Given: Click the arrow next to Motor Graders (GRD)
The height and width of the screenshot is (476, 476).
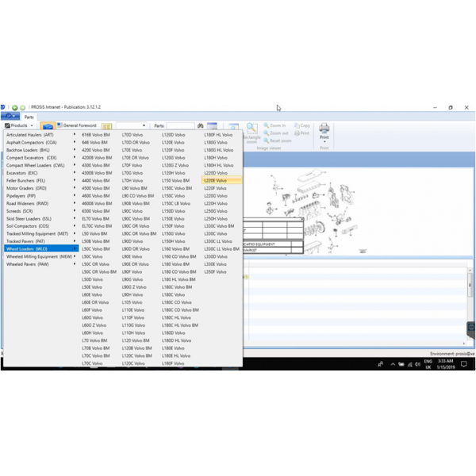Looking at the screenshot, I should 75,188.
